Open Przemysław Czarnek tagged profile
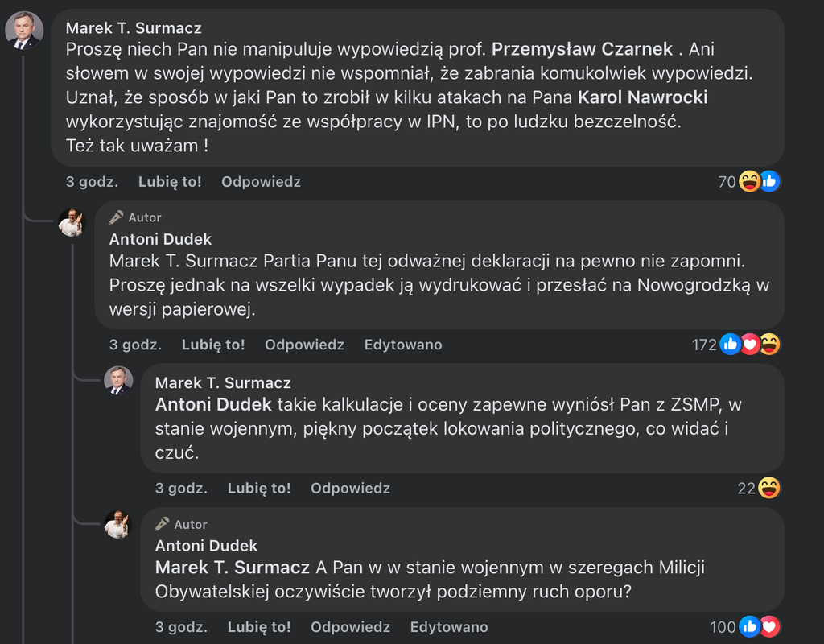The width and height of the screenshot is (824, 644). pos(582,49)
